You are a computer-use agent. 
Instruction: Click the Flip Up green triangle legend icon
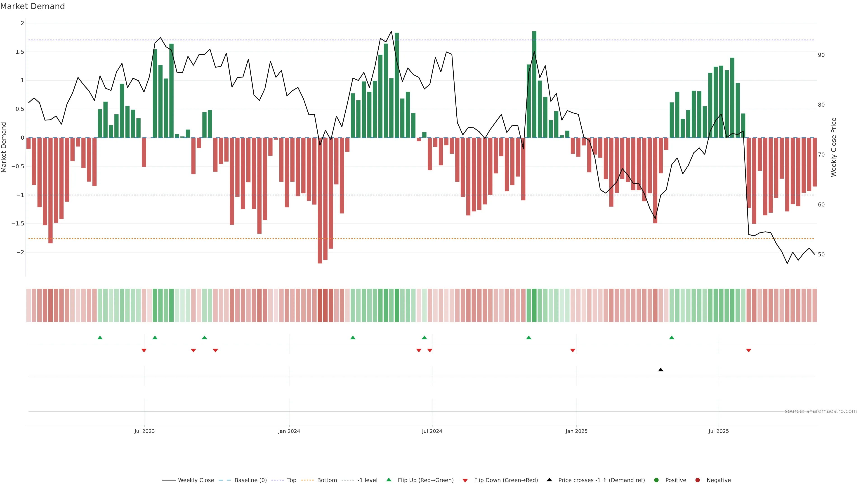click(x=389, y=480)
